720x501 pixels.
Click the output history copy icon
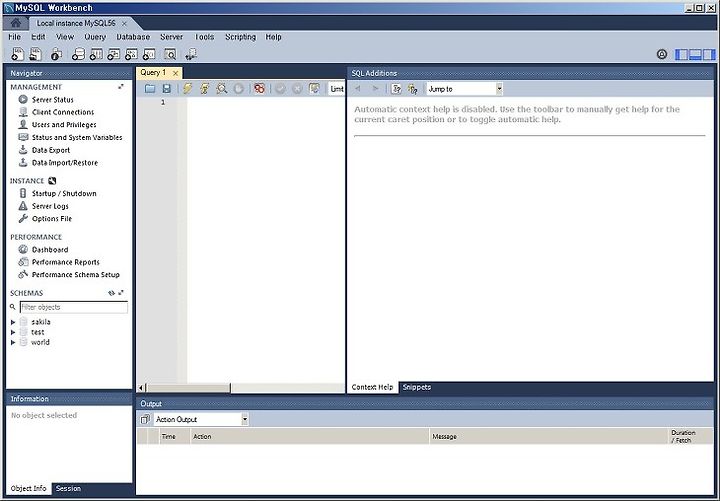(145, 419)
